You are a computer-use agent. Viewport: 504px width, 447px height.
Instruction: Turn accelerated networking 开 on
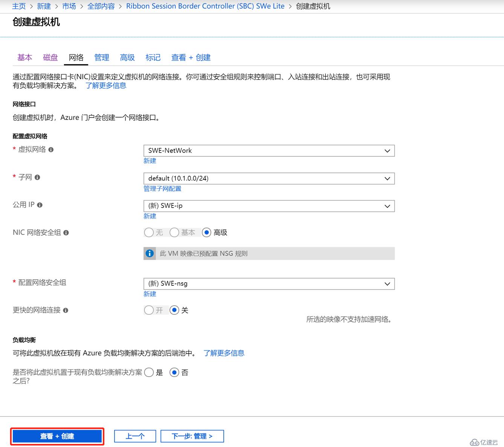149,310
